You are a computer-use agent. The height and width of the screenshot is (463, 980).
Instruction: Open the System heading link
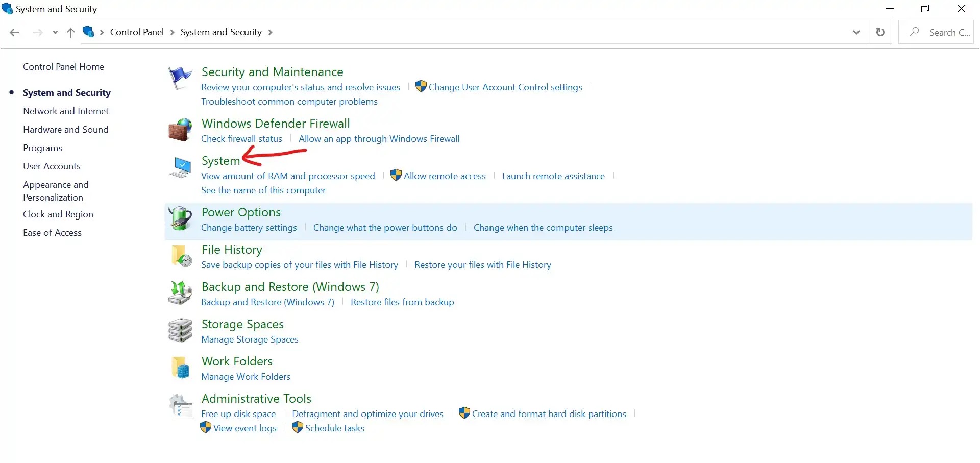click(x=220, y=161)
